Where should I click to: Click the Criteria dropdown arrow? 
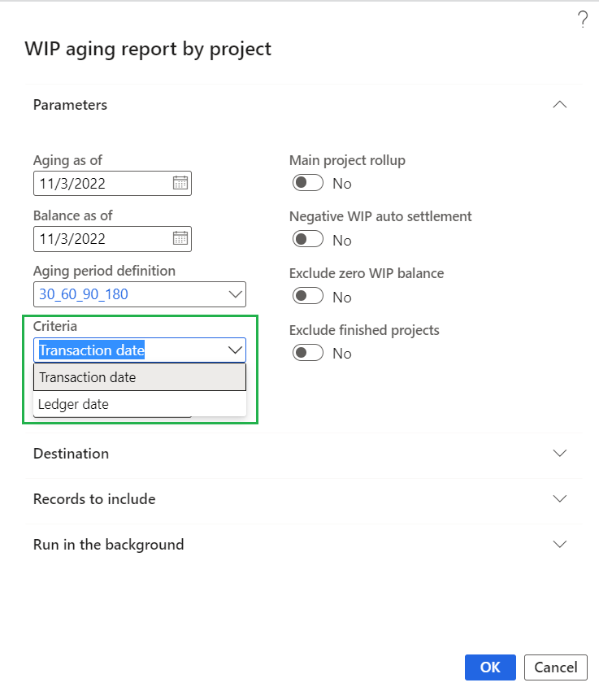236,350
